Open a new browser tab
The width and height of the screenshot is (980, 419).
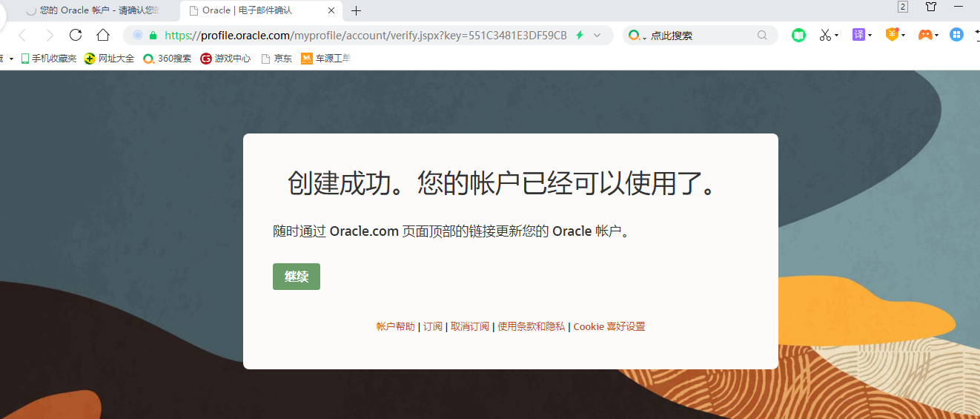click(x=356, y=10)
